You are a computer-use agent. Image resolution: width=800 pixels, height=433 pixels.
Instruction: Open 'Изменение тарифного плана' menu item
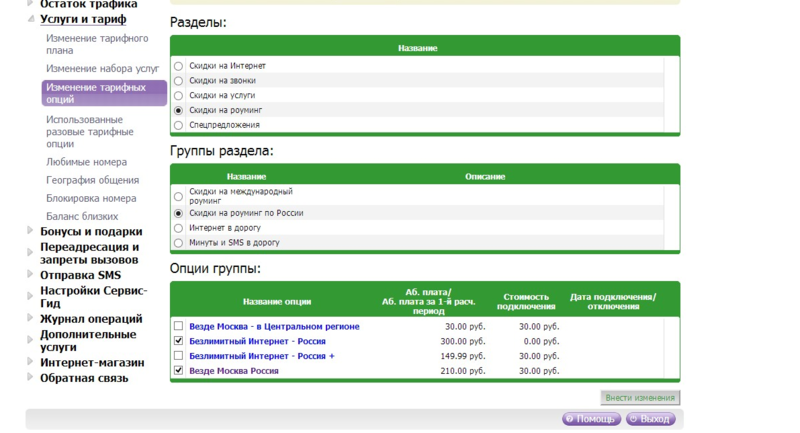97,44
